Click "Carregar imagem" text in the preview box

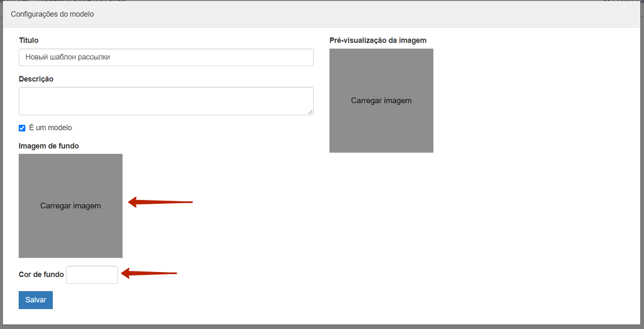coord(381,101)
